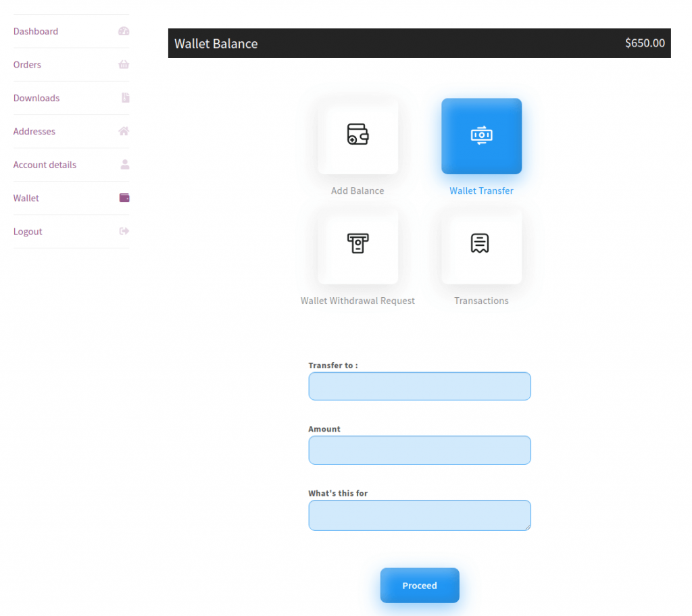Viewport: 692px width, 616px height.
Task: Click the 'Amount' field label
Action: point(324,429)
